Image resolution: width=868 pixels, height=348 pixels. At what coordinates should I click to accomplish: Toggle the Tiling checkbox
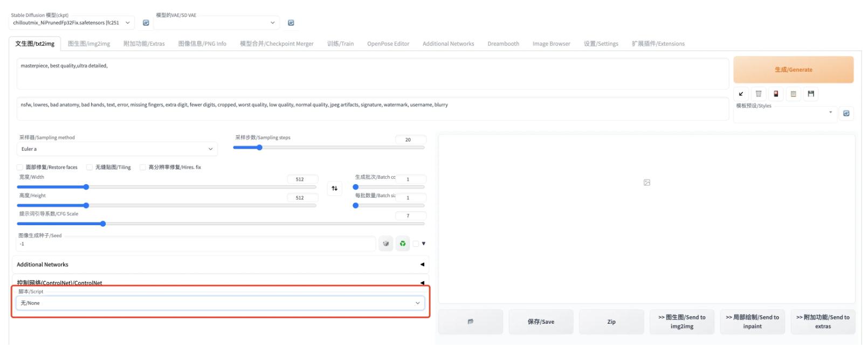[89, 168]
